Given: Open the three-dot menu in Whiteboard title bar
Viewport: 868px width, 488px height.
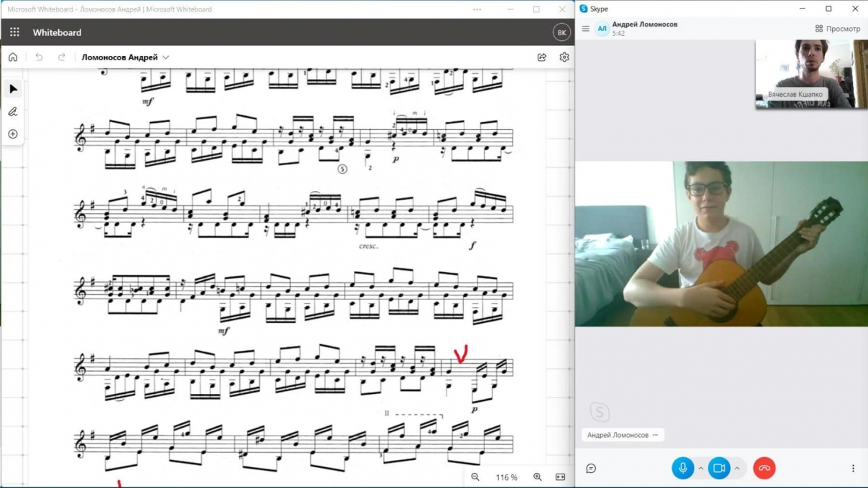Looking at the screenshot, I should (x=477, y=9).
